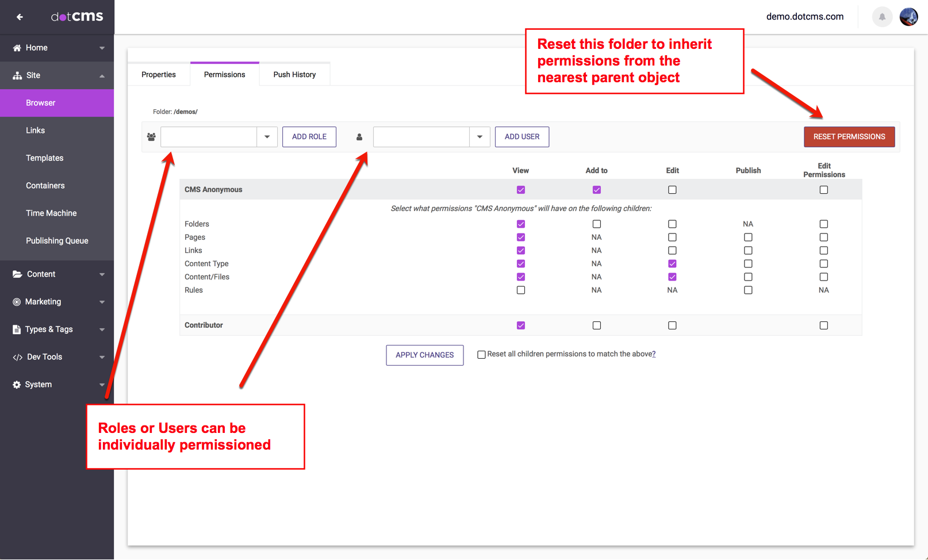The height and width of the screenshot is (560, 928).
Task: Open the user avatar profile menu
Action: pyautogui.click(x=908, y=17)
